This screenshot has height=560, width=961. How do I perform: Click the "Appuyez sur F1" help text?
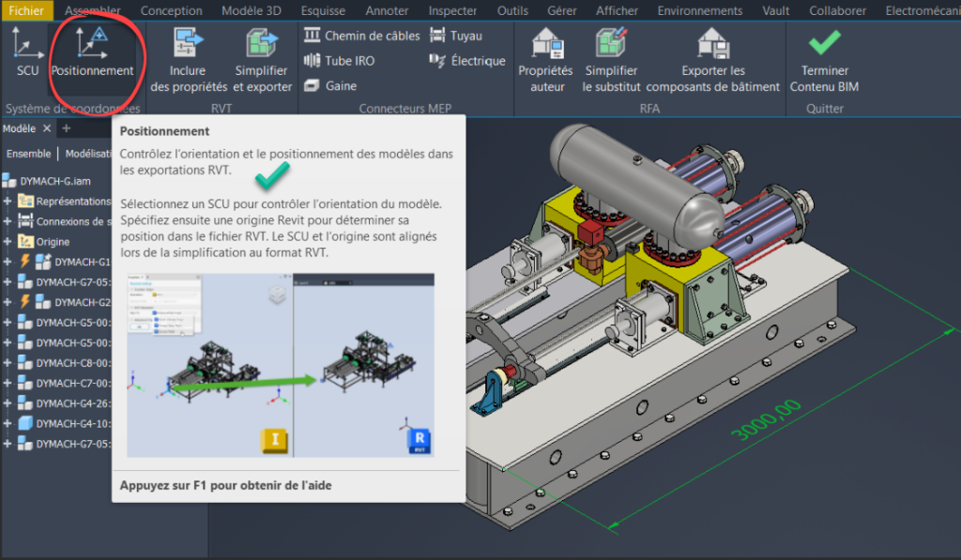coord(225,485)
